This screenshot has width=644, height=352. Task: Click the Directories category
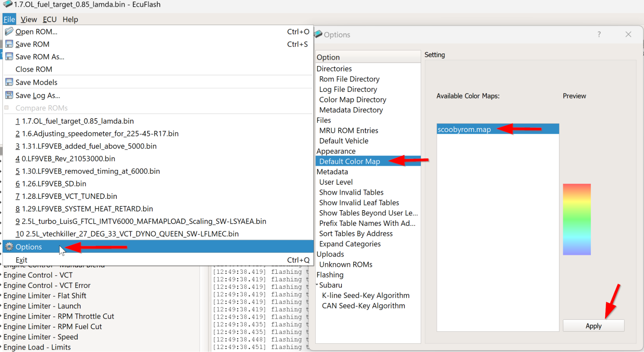[x=368, y=69]
